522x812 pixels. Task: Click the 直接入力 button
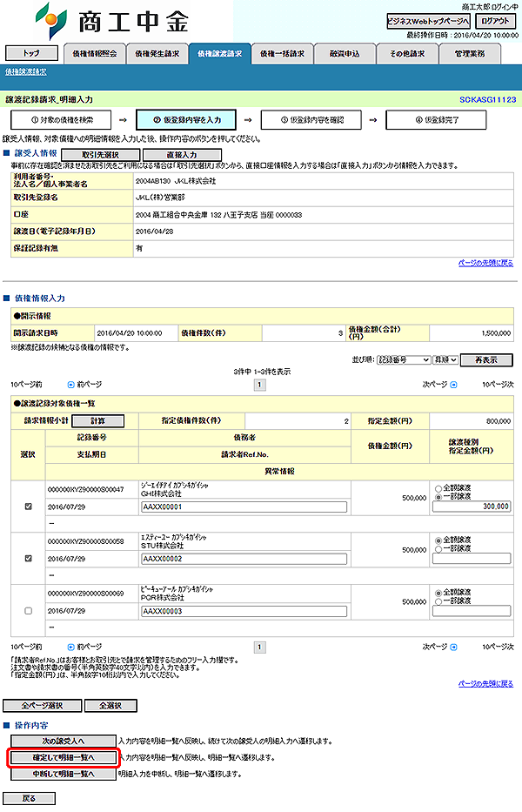coord(183,154)
